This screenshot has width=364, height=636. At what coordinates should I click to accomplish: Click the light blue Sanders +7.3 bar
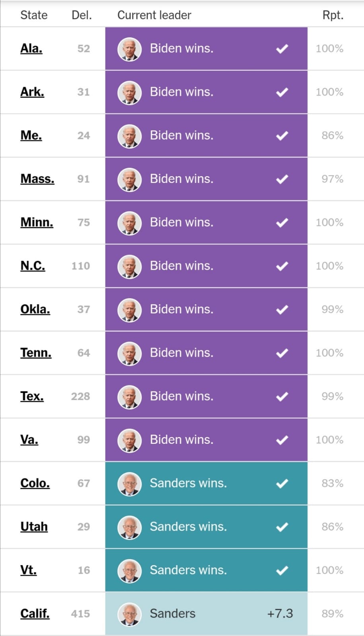[x=206, y=614]
